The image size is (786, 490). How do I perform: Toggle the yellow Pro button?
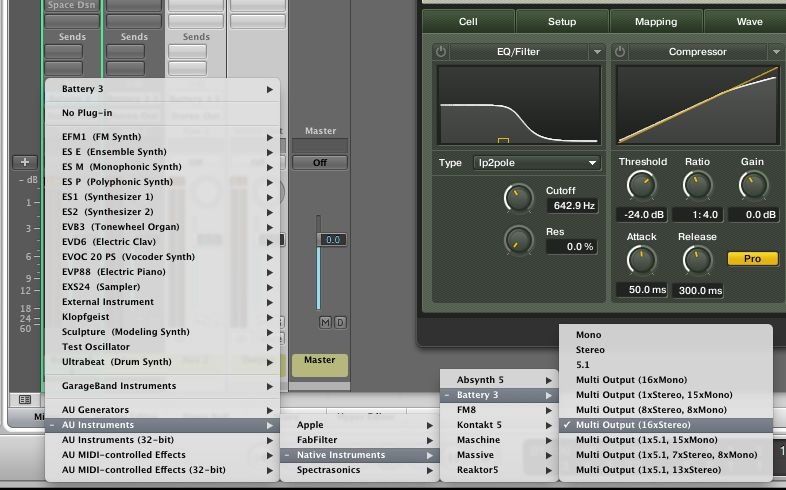[x=752, y=259]
